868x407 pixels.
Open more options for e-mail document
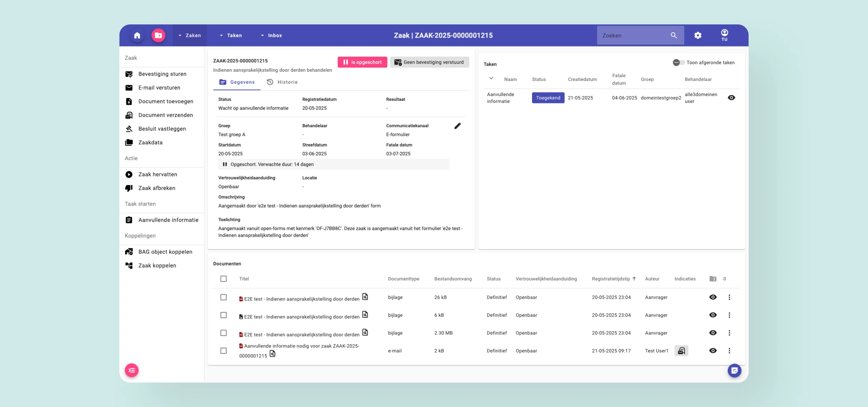(x=729, y=351)
